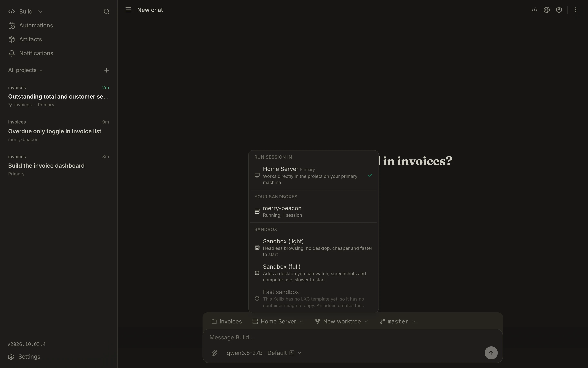Choose Sandbox (light) option
The width and height of the screenshot is (588, 368).
coord(313,248)
